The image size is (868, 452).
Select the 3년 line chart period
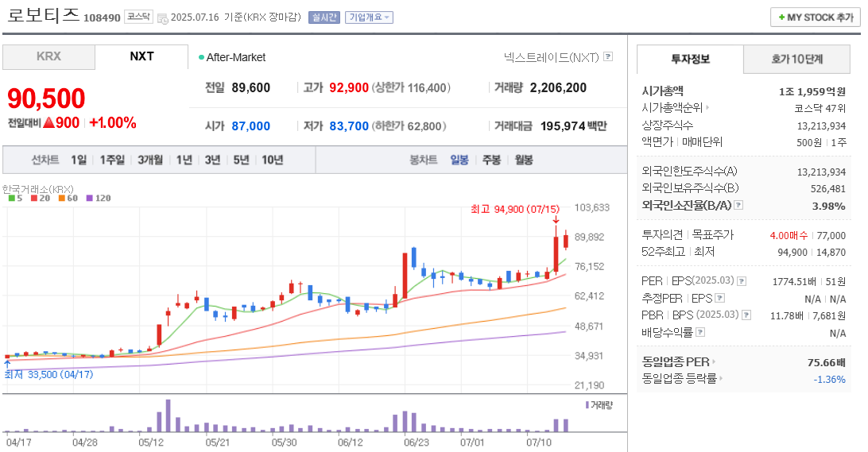pos(212,160)
